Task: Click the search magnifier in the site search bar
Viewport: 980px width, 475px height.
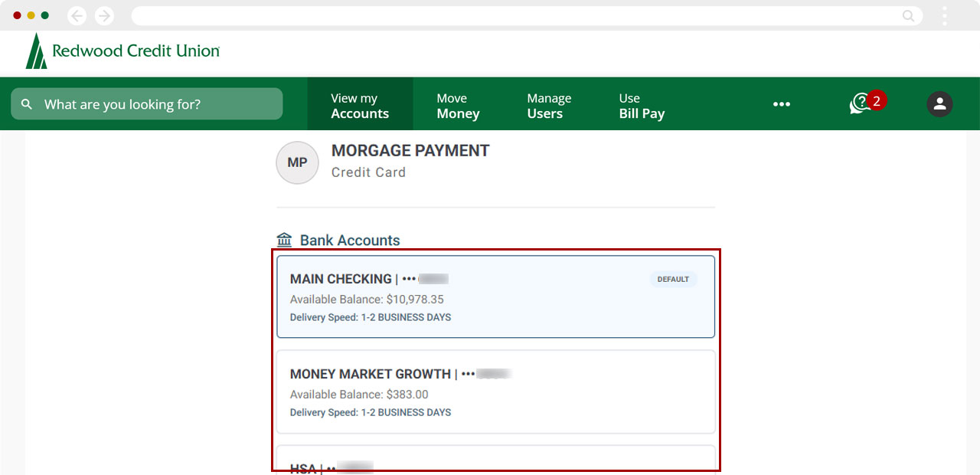Action: pyautogui.click(x=27, y=103)
